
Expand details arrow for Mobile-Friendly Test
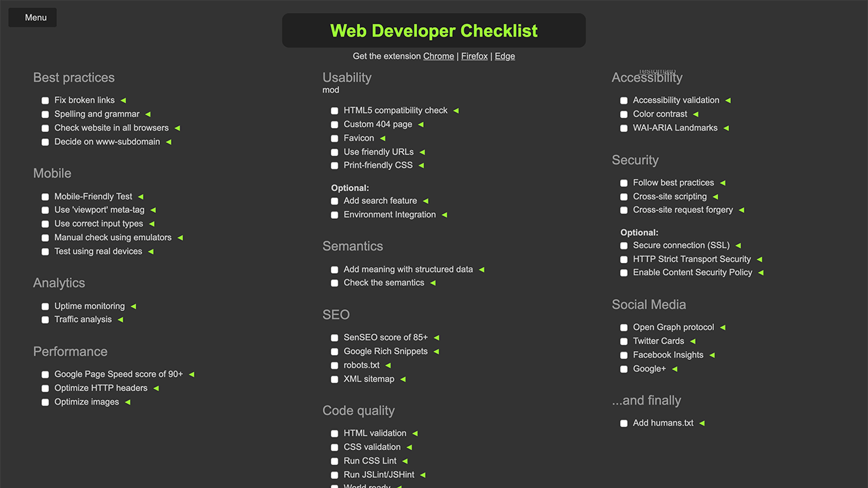click(141, 197)
